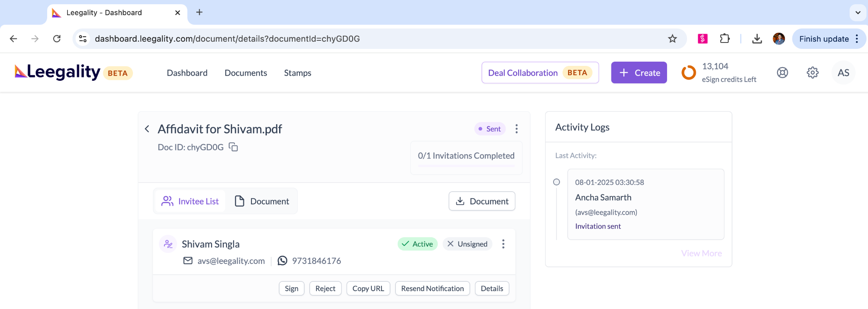Click Ancha Samarth in Activity Logs
868x309 pixels.
(x=603, y=198)
